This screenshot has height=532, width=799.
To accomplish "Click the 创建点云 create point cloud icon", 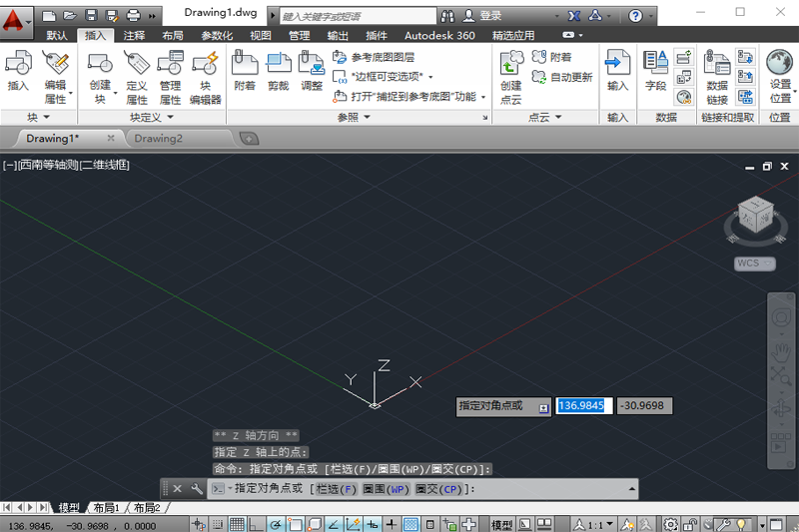I will [x=511, y=77].
